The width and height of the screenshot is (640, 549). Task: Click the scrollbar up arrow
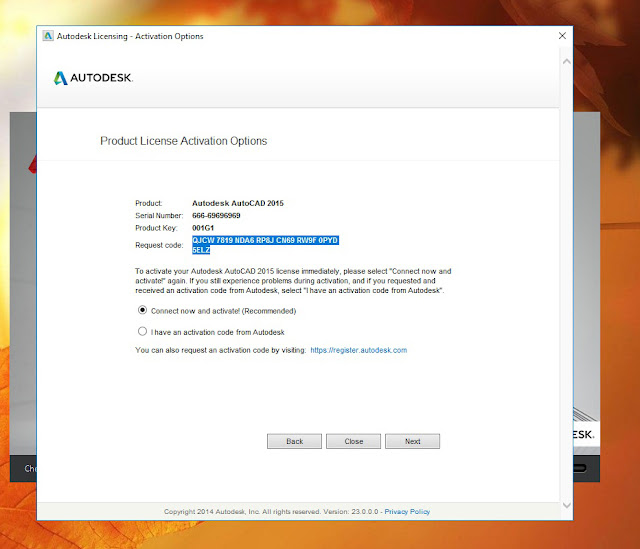point(567,62)
